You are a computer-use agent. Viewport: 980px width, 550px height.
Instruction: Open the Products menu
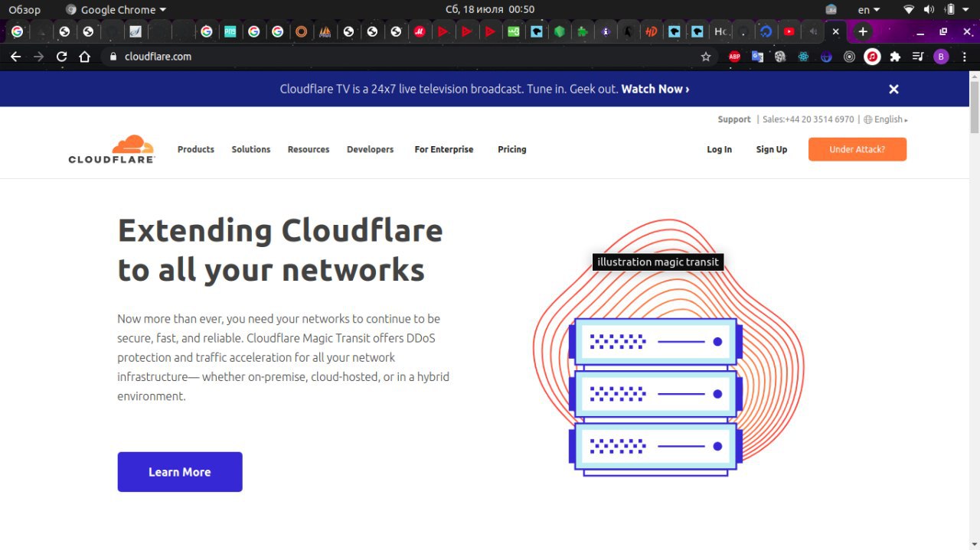pyautogui.click(x=196, y=149)
